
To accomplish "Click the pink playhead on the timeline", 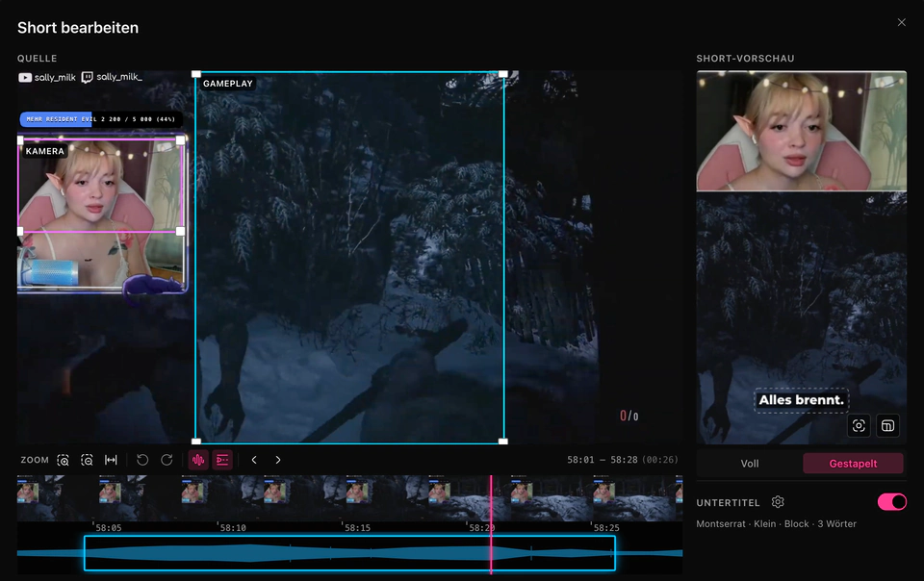I will [491, 524].
